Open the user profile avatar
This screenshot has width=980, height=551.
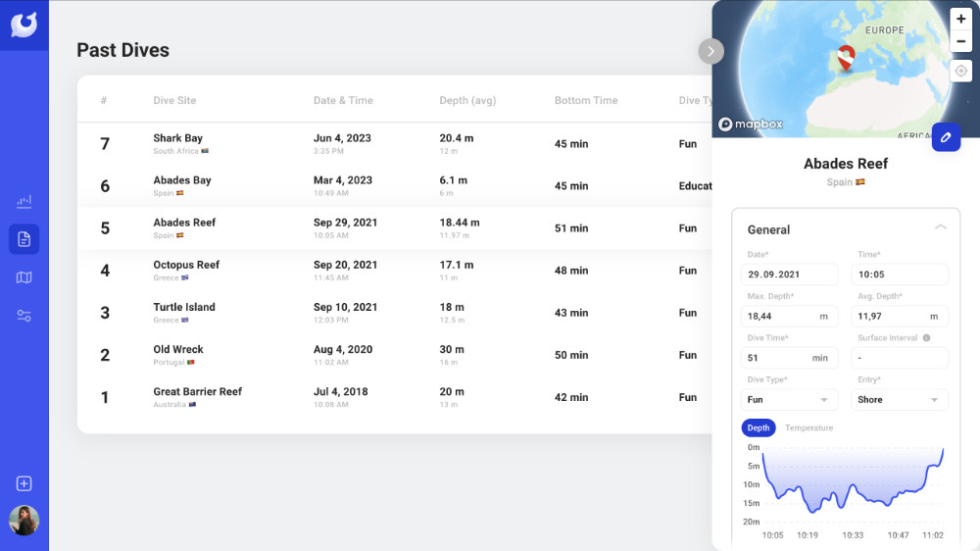[24, 521]
